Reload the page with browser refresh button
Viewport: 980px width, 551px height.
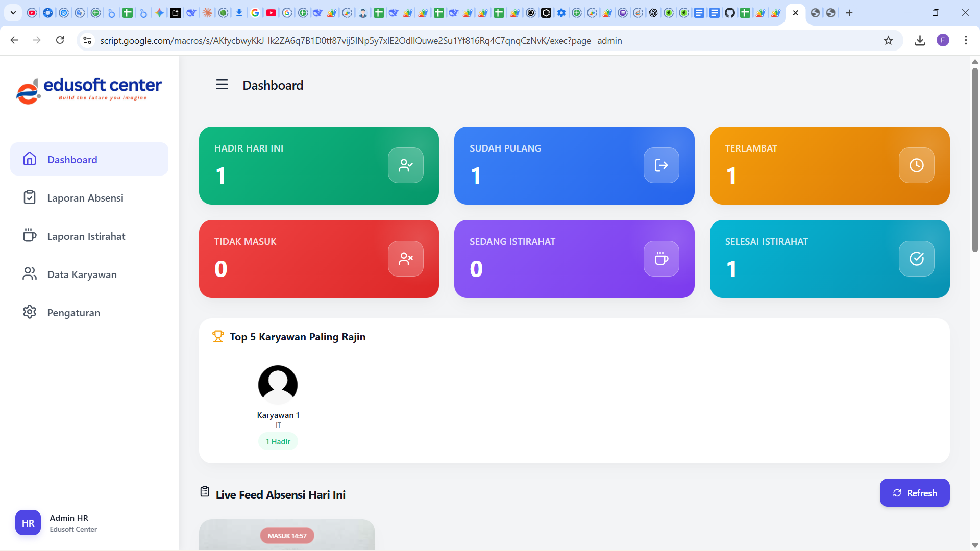pyautogui.click(x=60, y=41)
